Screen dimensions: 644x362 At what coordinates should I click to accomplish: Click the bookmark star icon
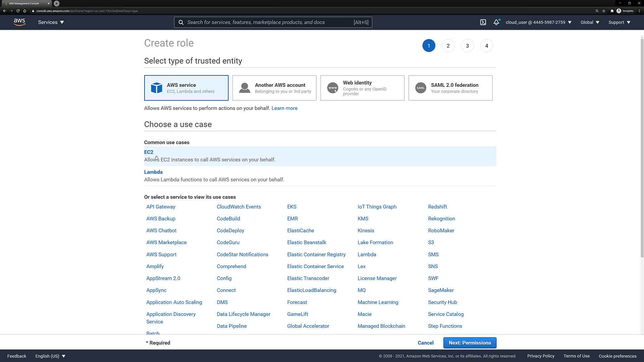click(x=604, y=11)
